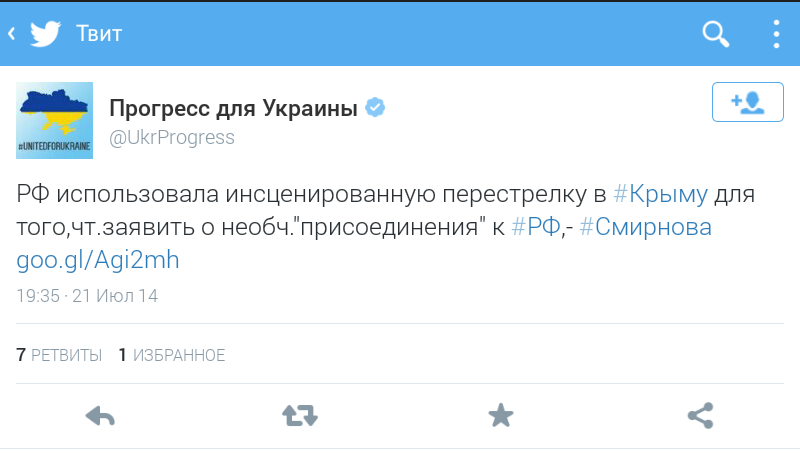Image resolution: width=800 pixels, height=453 pixels.
Task: Open the three-dot overflow menu
Action: 777,34
